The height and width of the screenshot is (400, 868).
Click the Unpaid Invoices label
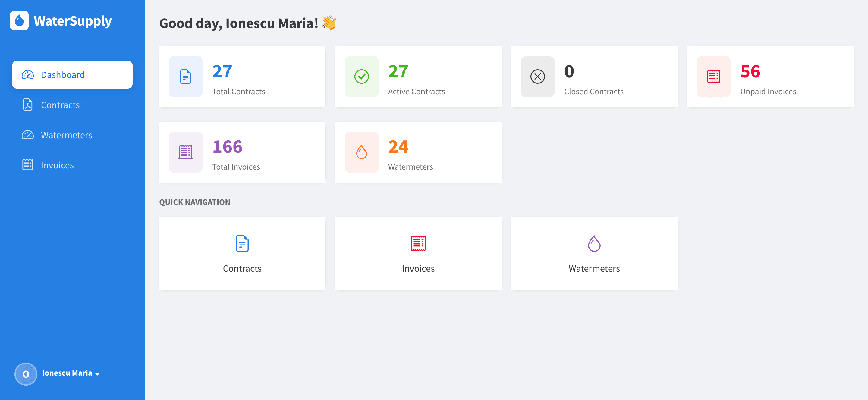pos(768,92)
